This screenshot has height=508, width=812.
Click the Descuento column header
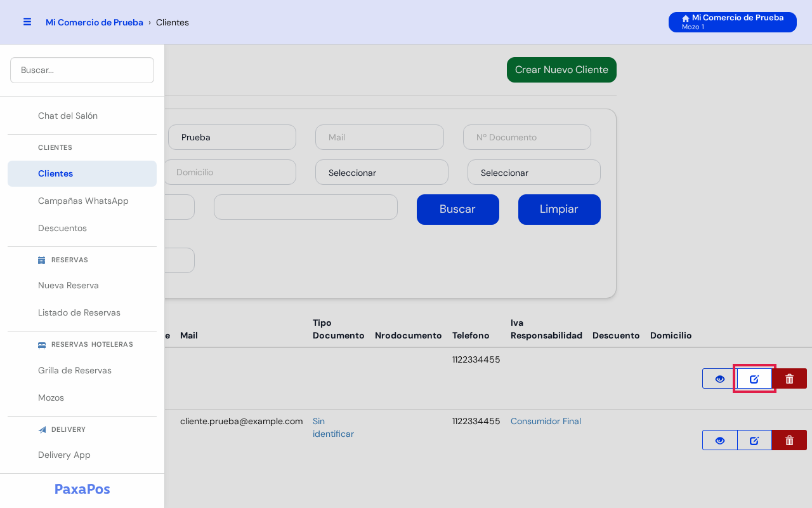pos(616,335)
